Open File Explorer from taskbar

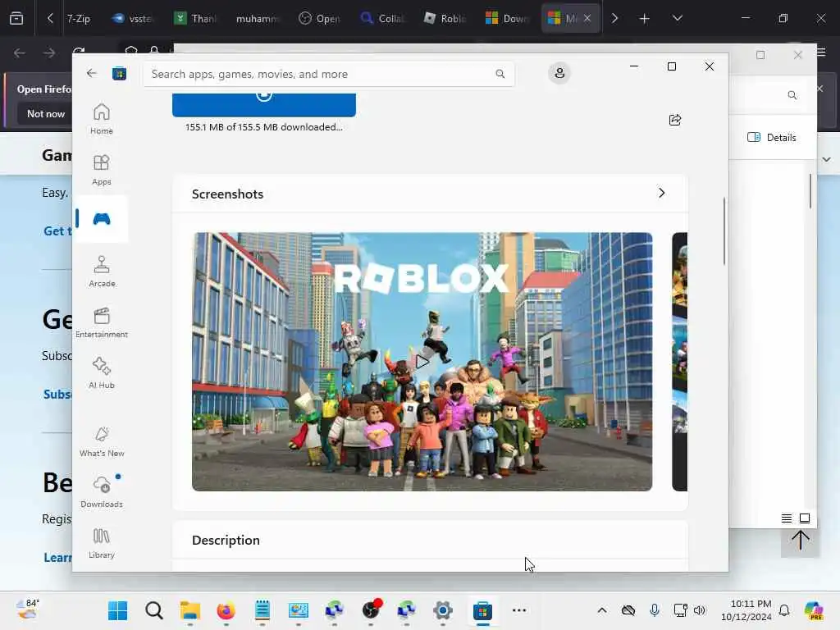(190, 610)
